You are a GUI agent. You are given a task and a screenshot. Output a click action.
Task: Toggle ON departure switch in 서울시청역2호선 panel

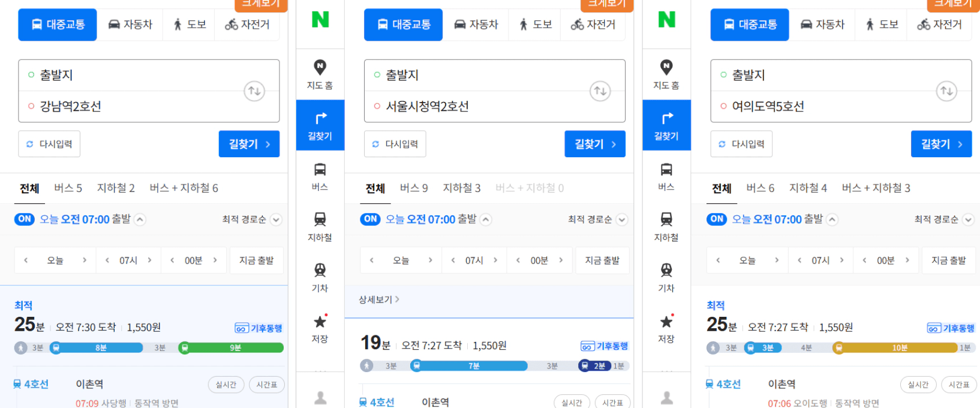pos(371,219)
